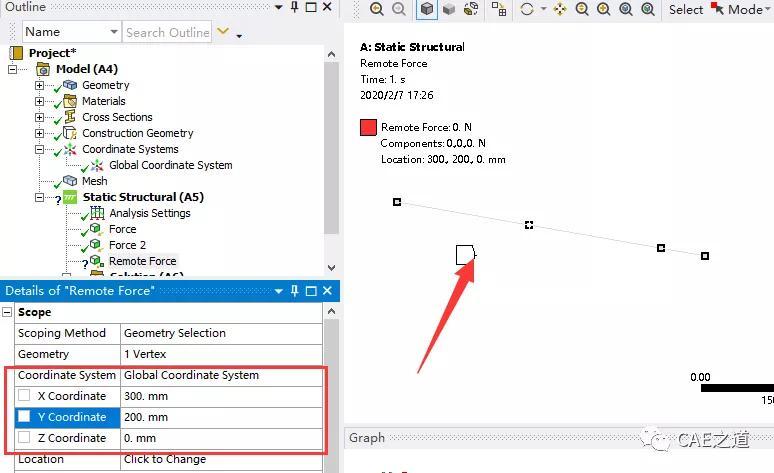Click the Viewports layout icon
This screenshot has height=473, width=774.
[x=499, y=9]
